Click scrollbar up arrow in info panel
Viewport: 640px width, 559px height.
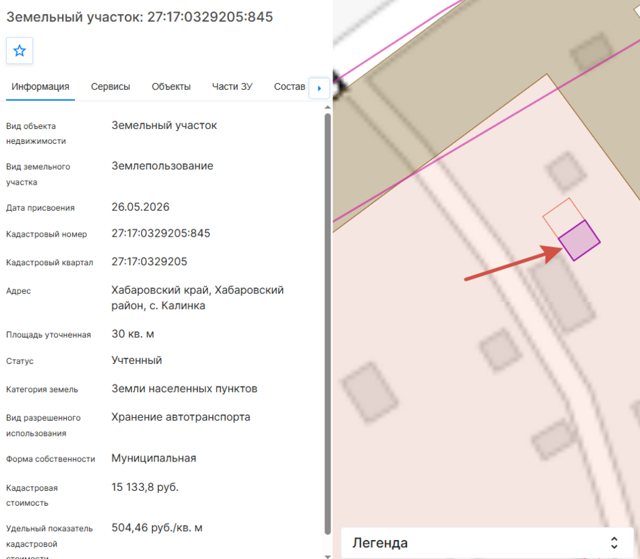[327, 108]
